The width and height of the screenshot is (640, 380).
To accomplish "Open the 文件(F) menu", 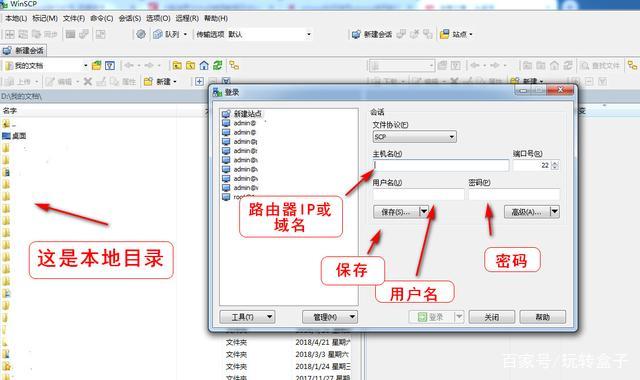I will (74, 18).
